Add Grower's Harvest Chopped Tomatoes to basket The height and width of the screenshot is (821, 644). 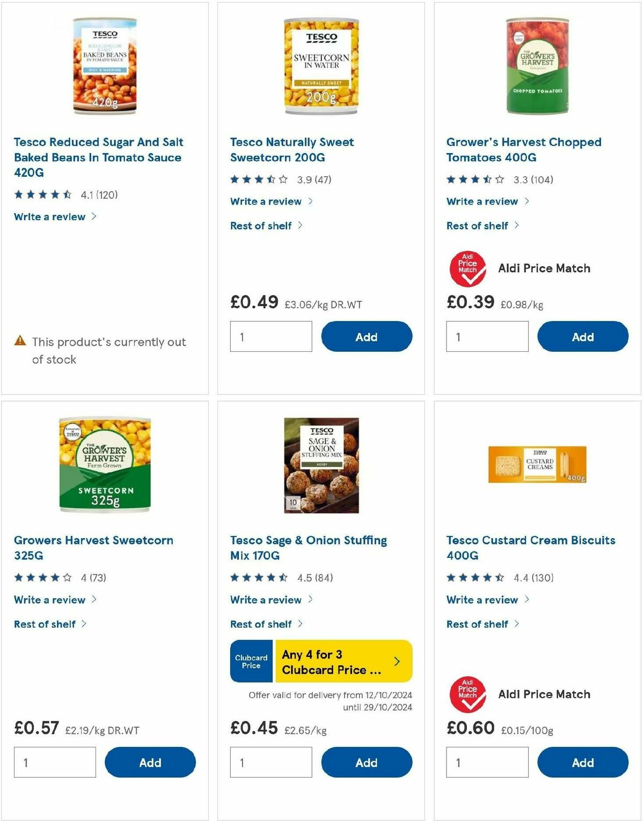[x=583, y=336]
